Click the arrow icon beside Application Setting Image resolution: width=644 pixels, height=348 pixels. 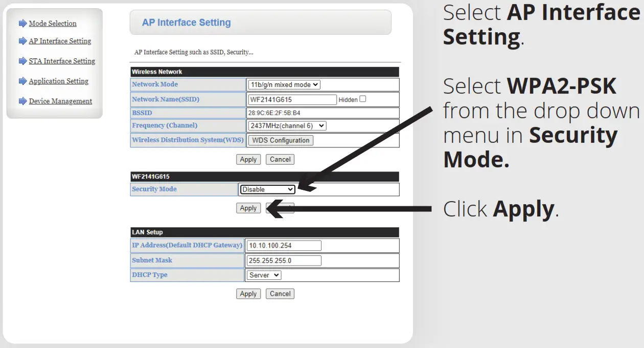22,81
